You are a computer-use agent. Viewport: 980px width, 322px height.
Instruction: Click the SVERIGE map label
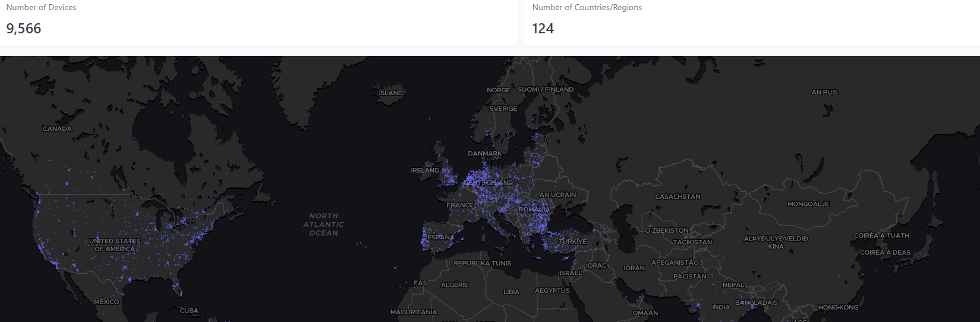click(x=503, y=109)
